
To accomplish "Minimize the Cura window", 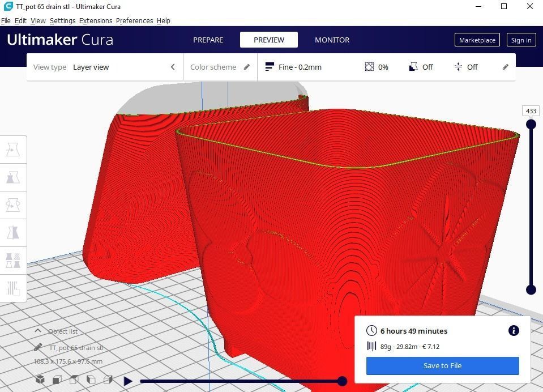I will (x=478, y=6).
